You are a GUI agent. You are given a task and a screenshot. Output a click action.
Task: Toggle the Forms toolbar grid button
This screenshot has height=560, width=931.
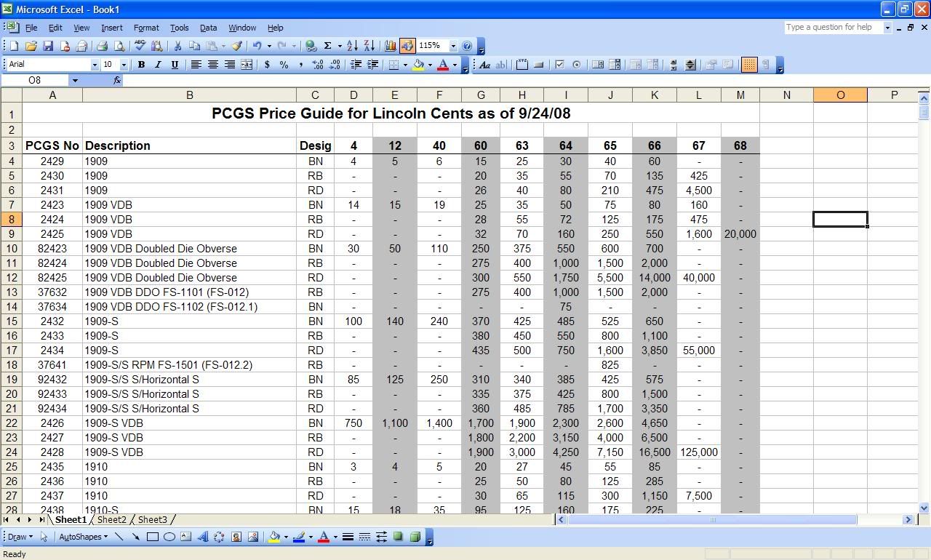(x=748, y=65)
